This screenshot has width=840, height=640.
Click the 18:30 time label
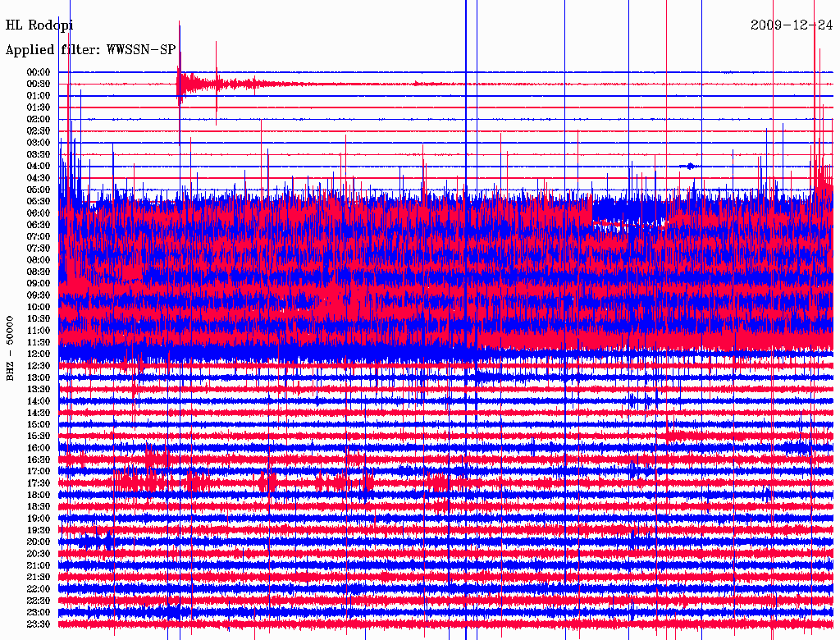39,506
